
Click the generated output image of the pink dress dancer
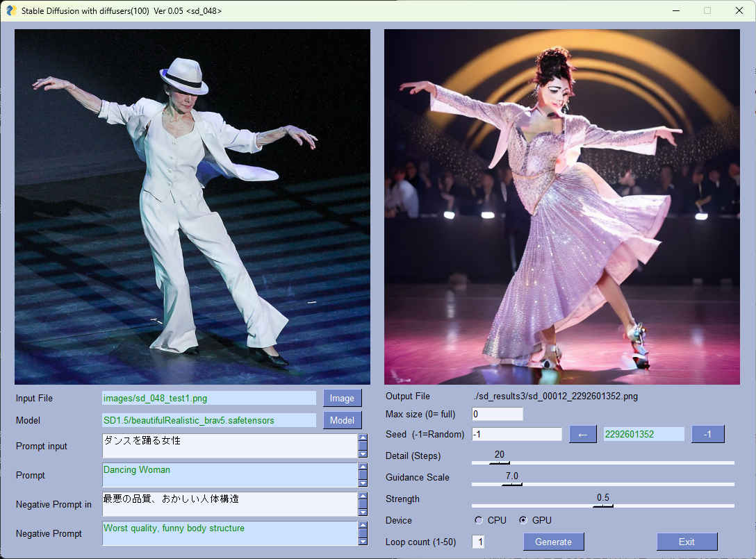[561, 207]
